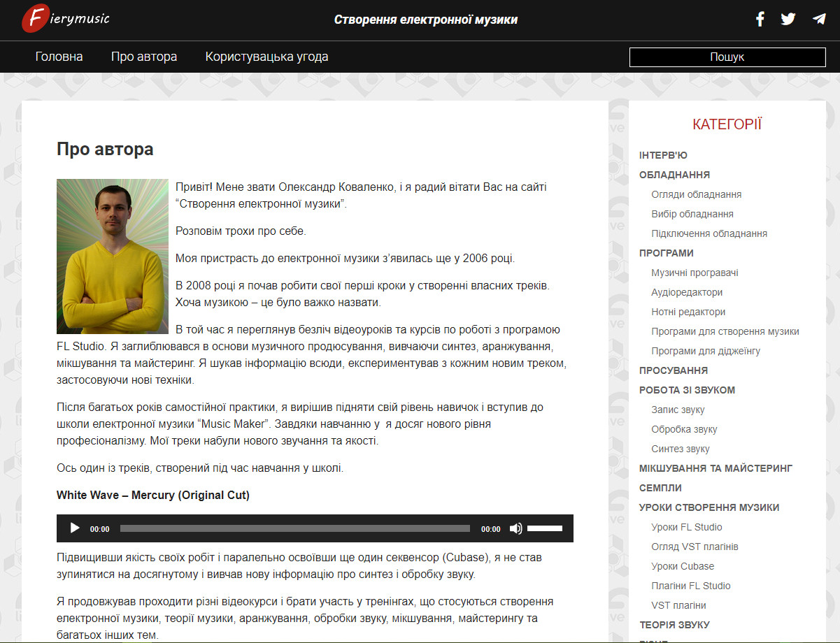Screen dimensions: 840x643
Task: Click the КАТЕГОРІЇ sidebar heading
Action: point(727,124)
